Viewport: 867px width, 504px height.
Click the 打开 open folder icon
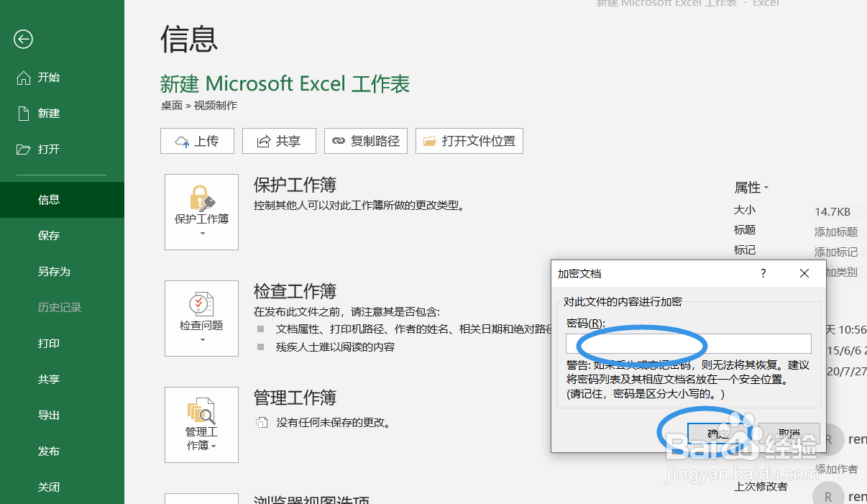point(24,149)
